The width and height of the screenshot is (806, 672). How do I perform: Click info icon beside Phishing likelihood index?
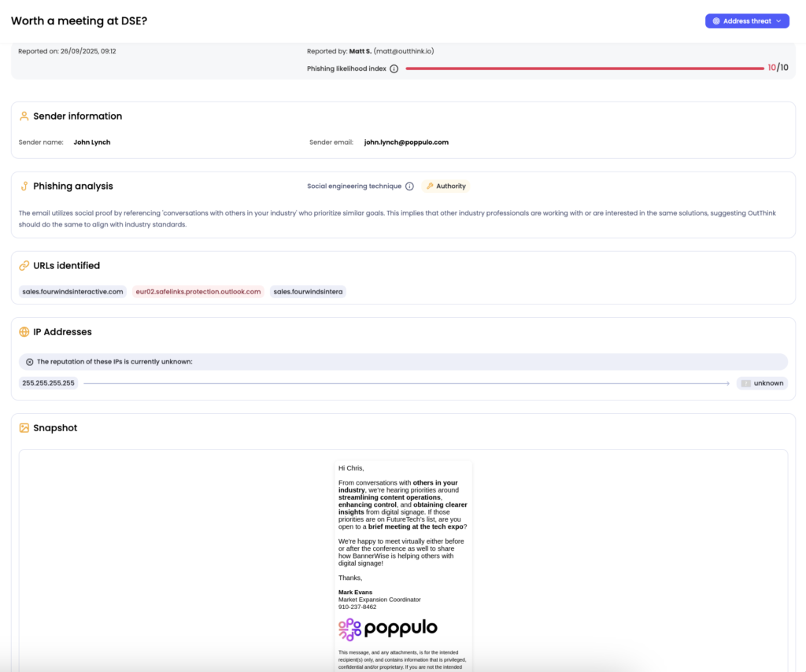(x=394, y=68)
